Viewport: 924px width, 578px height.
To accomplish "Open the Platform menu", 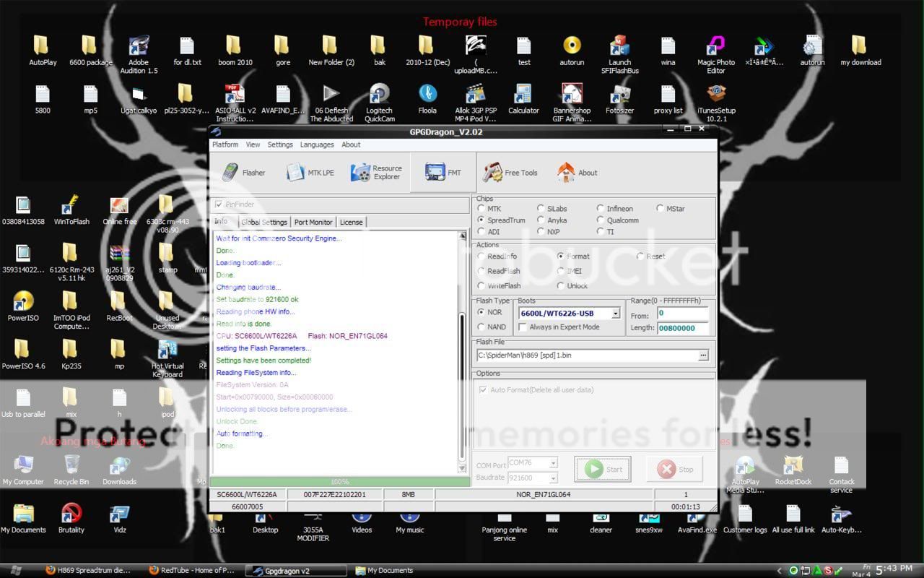I will point(225,144).
